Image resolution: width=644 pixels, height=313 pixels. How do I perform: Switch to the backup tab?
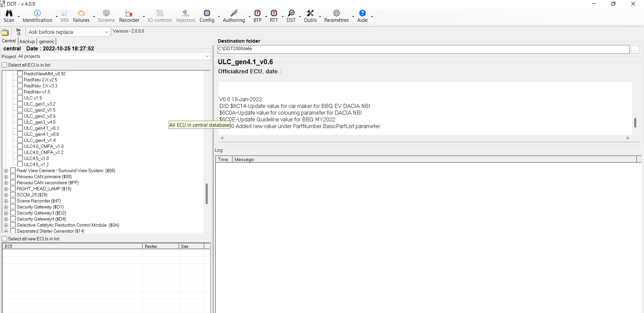(27, 41)
